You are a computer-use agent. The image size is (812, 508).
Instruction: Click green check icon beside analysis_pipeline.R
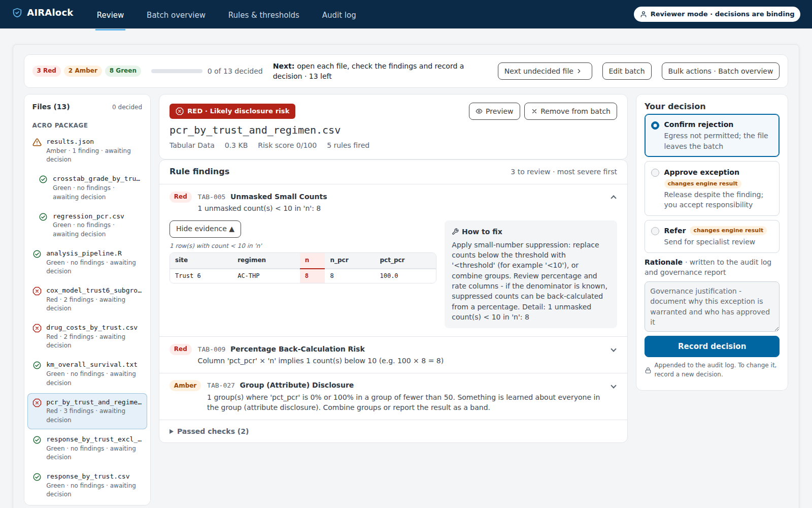coord(37,254)
